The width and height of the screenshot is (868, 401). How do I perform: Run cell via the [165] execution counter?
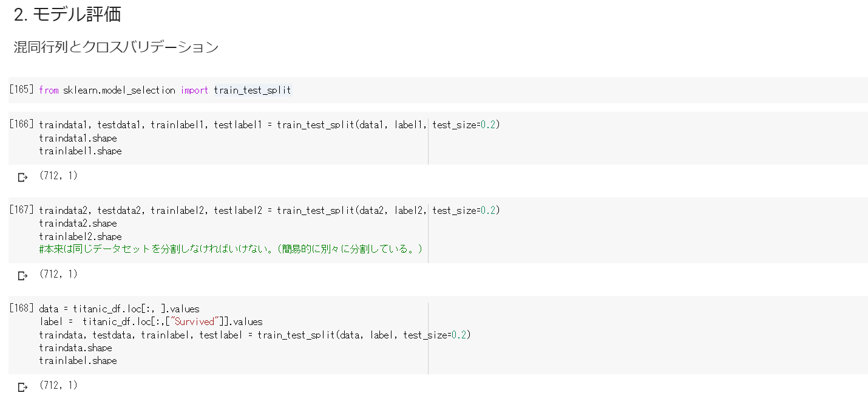pos(22,90)
